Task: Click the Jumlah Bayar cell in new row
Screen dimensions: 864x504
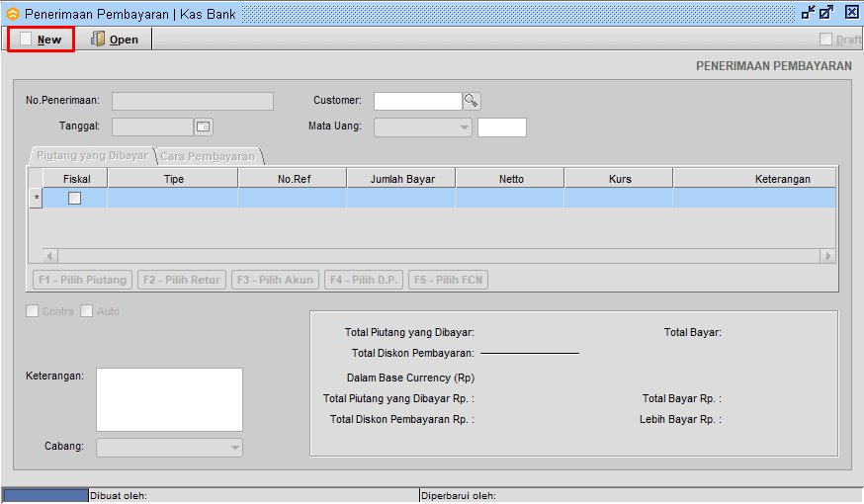Action: [401, 198]
